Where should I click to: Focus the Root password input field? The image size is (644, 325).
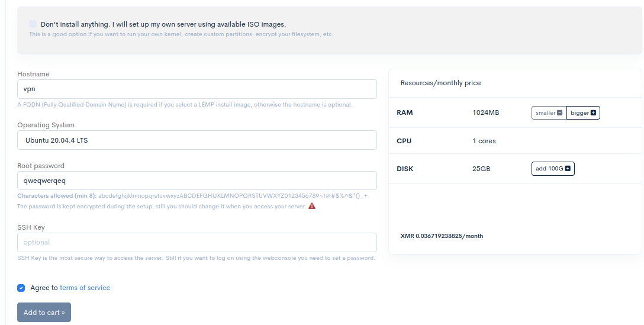tap(197, 181)
